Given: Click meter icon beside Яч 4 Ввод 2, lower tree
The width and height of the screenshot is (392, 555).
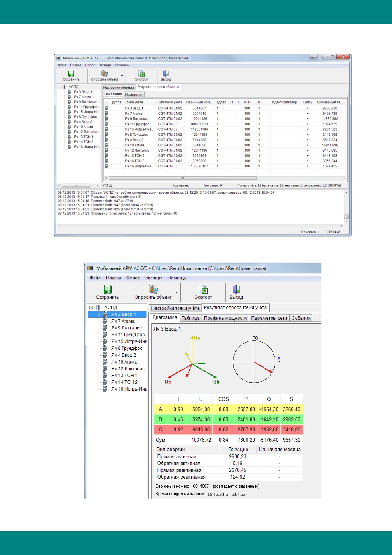Looking at the screenshot, I should (x=105, y=355).
